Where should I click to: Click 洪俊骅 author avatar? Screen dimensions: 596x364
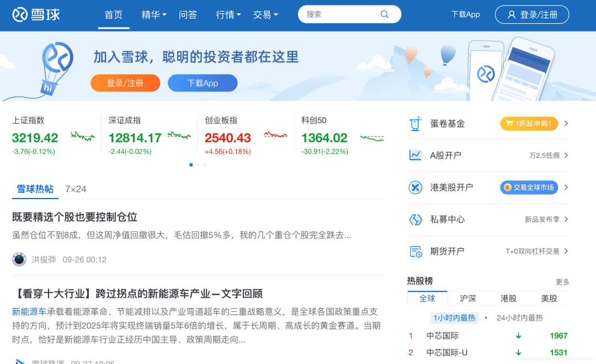19,260
